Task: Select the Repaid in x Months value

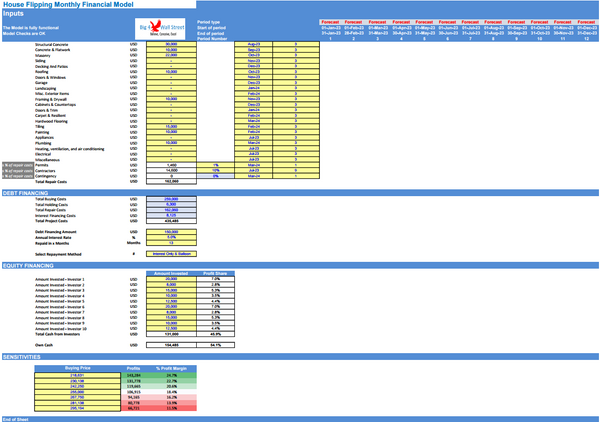Action: click(171, 242)
